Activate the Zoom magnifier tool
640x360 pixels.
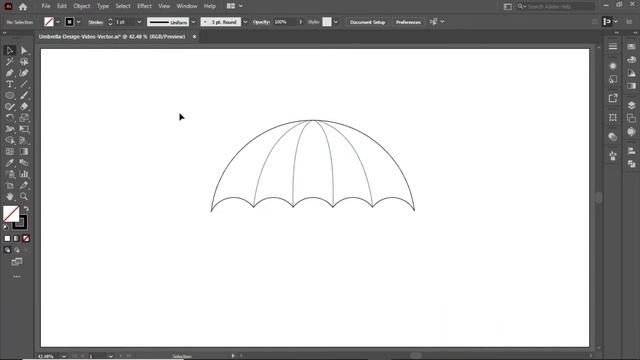[24, 196]
